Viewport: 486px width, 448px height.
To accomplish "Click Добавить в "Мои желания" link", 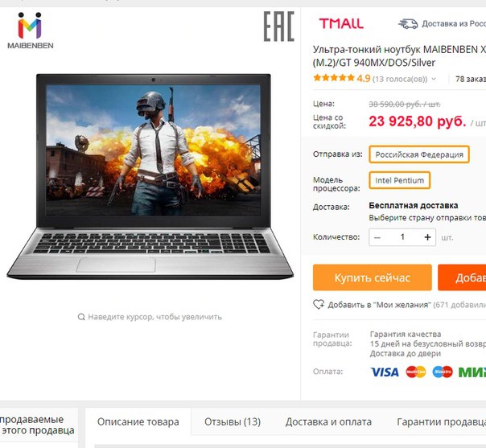I will tap(379, 305).
